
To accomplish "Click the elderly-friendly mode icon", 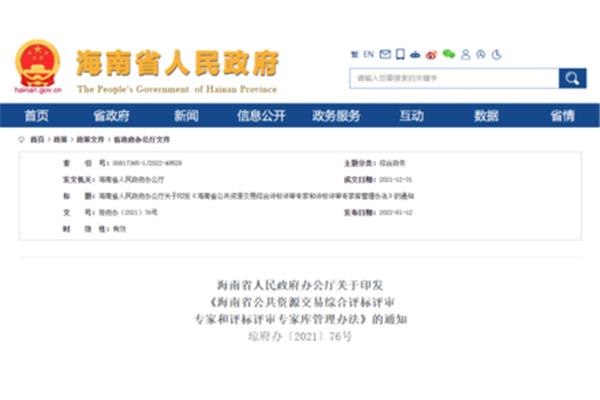I will (496, 54).
